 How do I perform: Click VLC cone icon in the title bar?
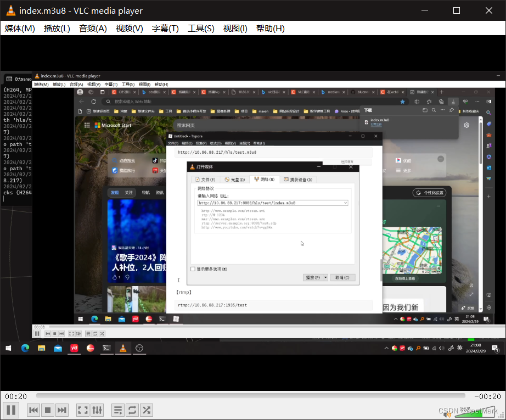tap(10, 10)
